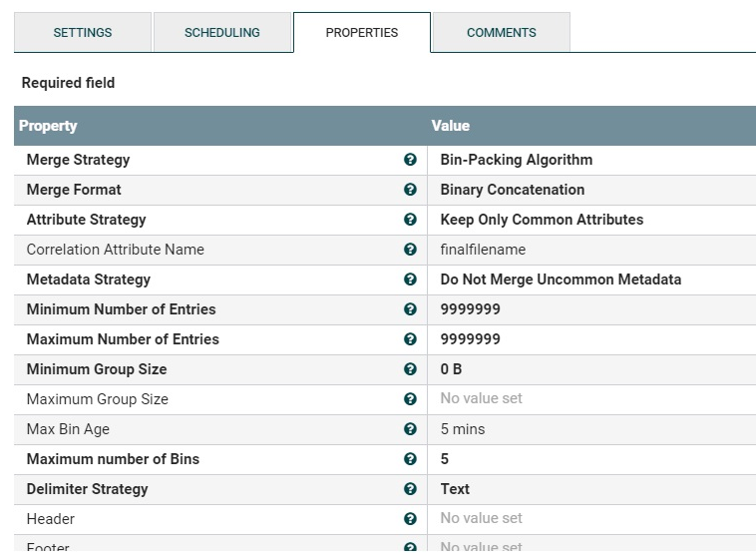Viewport: 756px width, 559px height.
Task: Open Bin-Packing Algorithm value dropdown
Action: pos(517,160)
